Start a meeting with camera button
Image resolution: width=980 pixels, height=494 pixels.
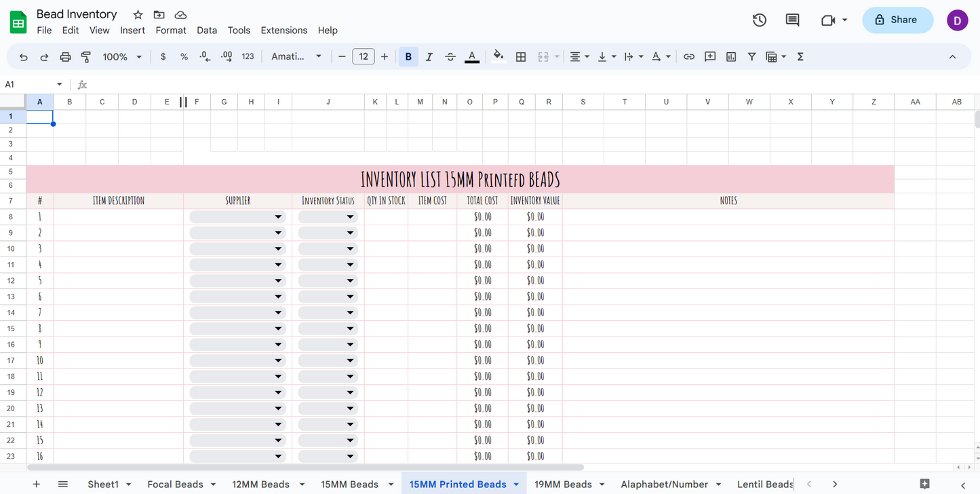click(827, 20)
